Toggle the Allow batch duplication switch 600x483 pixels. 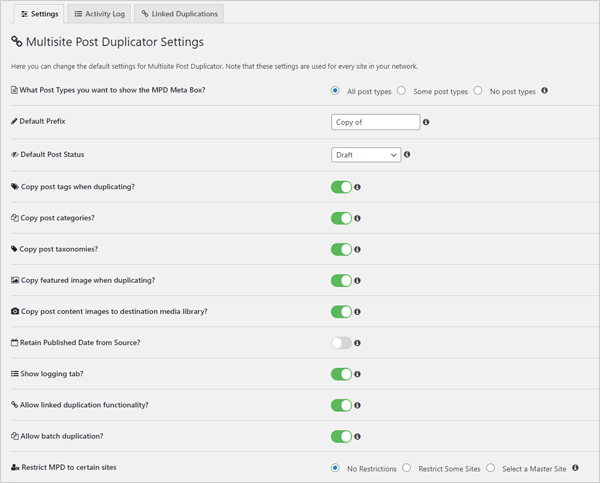tap(341, 437)
